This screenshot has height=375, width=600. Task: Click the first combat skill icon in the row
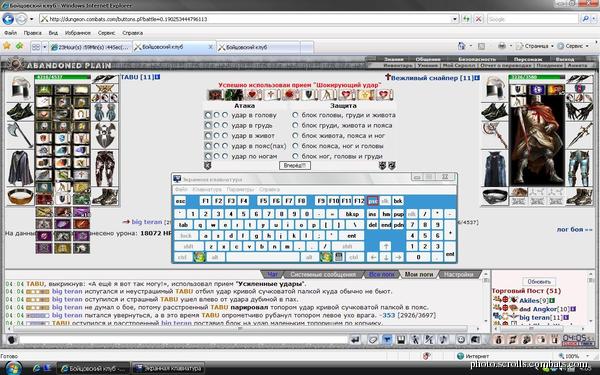[215, 95]
